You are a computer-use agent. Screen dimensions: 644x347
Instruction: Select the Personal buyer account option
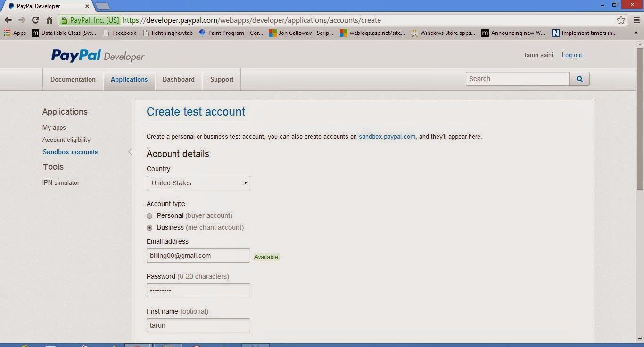[x=149, y=216]
